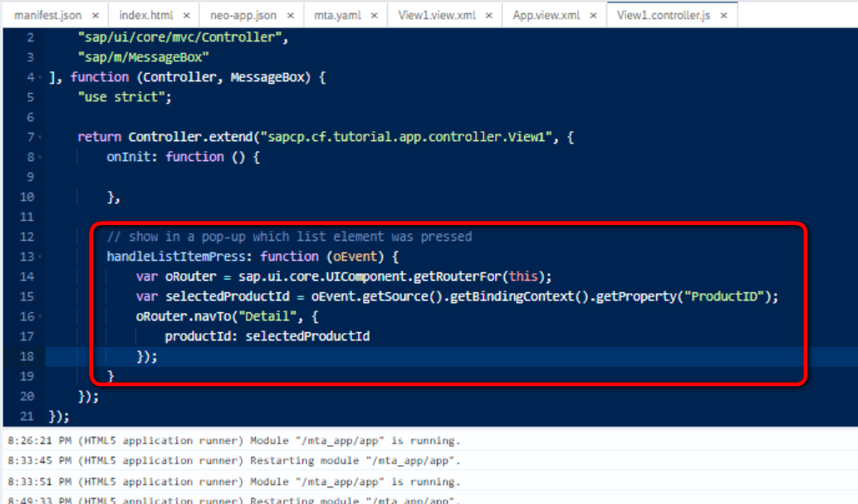
Task: Click the 8:33:51 PM console log entry
Action: (x=234, y=482)
